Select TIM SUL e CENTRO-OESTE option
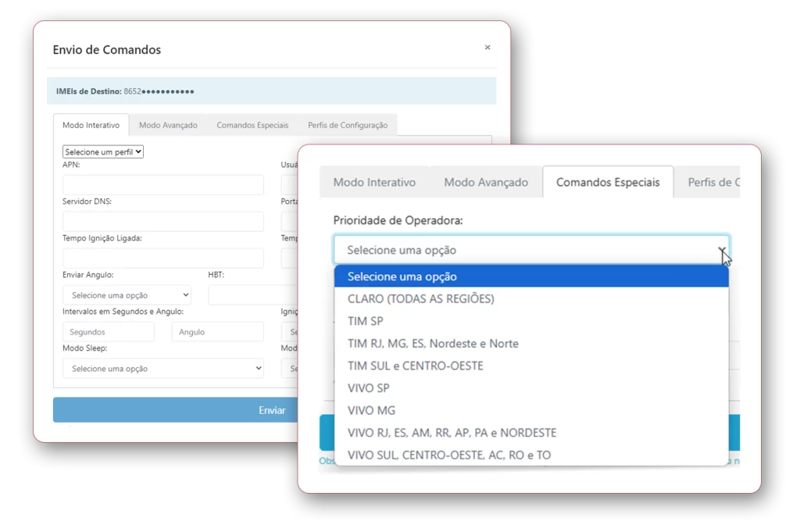Screen dimensions: 800x532 (415, 366)
